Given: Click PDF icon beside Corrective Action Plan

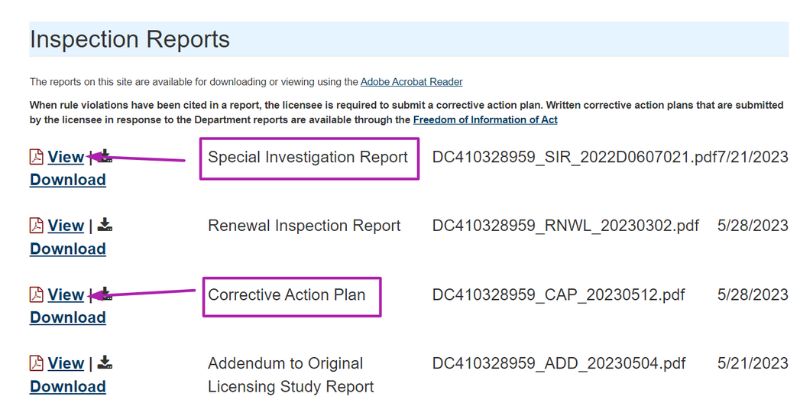Looking at the screenshot, I should click(x=36, y=295).
